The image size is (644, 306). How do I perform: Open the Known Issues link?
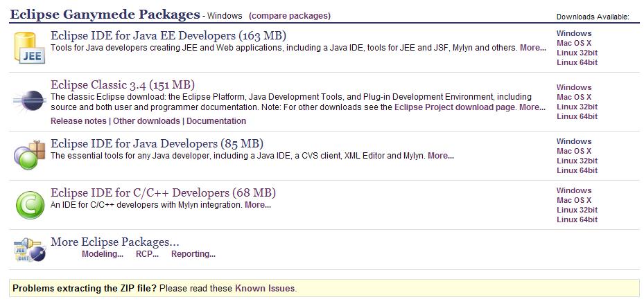point(265,289)
